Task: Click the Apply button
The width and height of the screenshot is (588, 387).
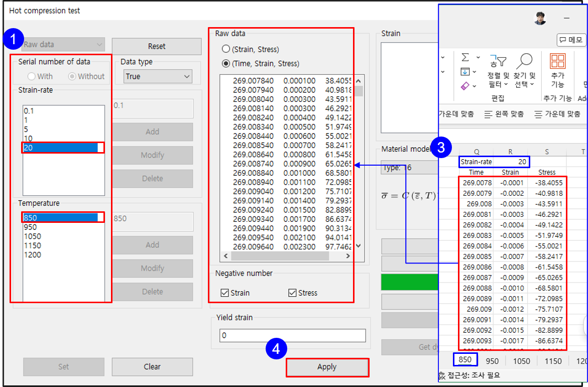Action: (x=327, y=367)
